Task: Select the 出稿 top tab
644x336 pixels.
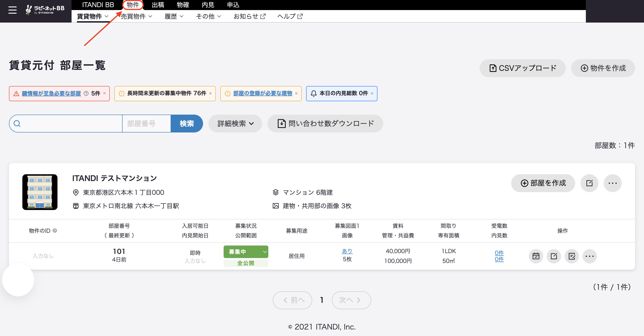Action: (x=158, y=5)
